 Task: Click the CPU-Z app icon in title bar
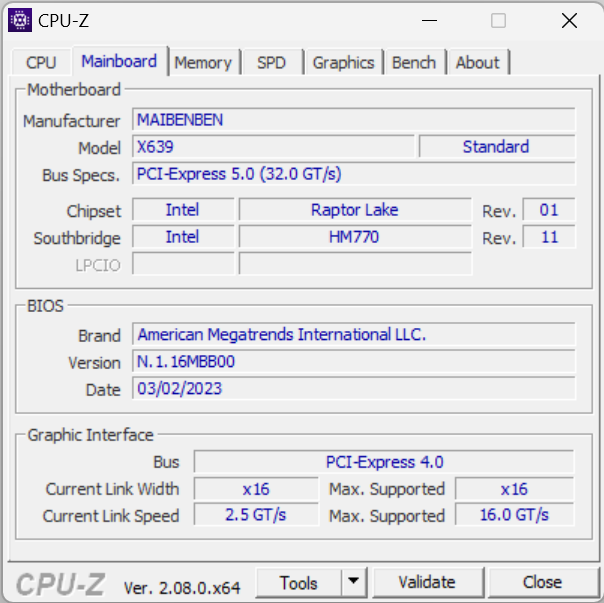pyautogui.click(x=20, y=20)
